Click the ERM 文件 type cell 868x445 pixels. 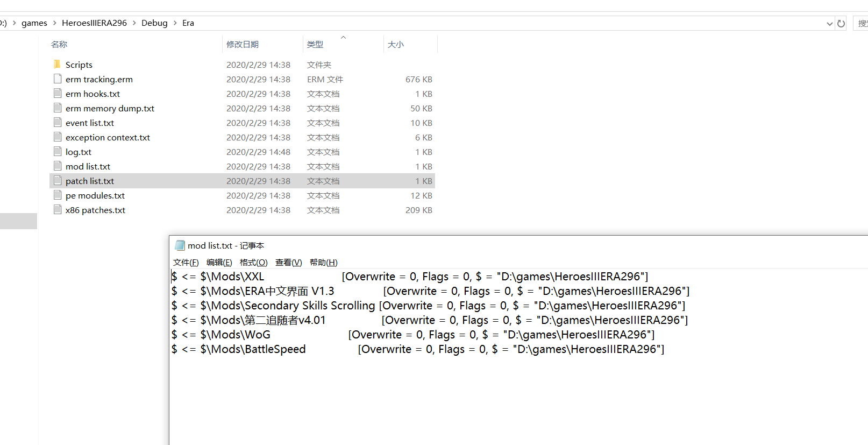(325, 79)
